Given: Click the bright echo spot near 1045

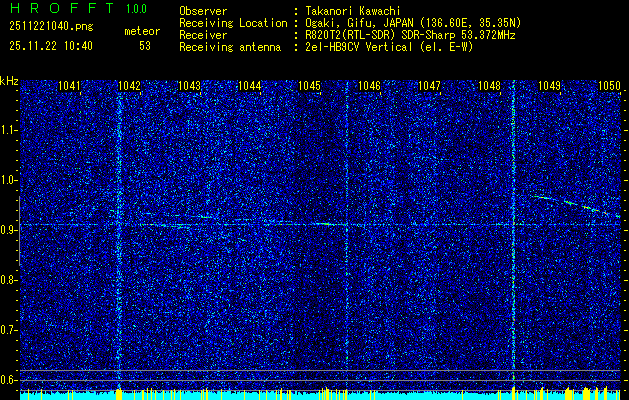Looking at the screenshot, I should 326,224.
